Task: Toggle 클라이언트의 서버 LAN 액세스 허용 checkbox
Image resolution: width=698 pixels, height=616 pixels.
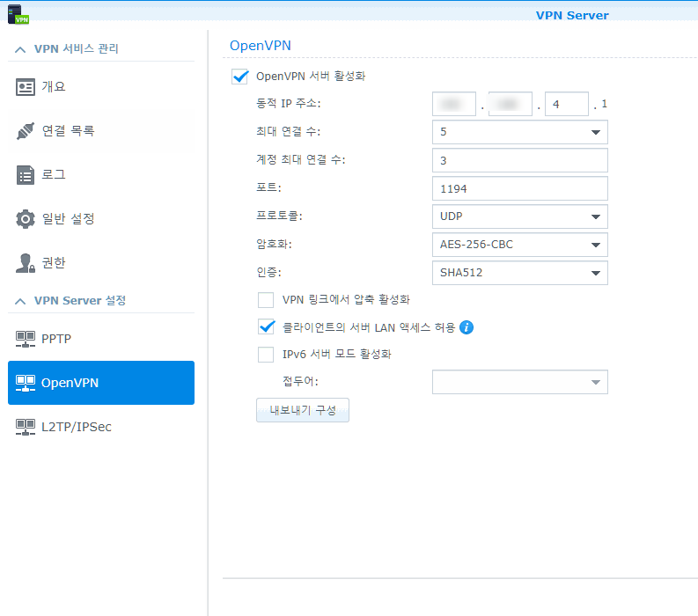Action: [266, 327]
